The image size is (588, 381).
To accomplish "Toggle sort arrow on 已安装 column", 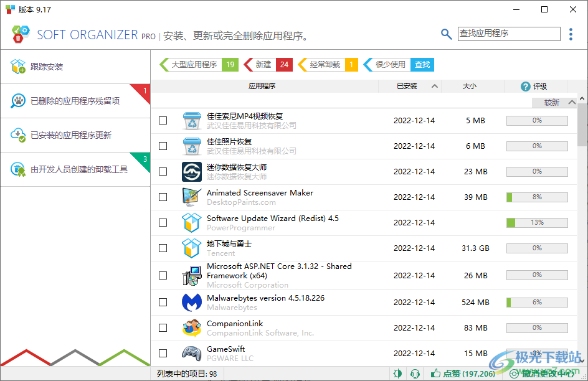I will click(435, 86).
